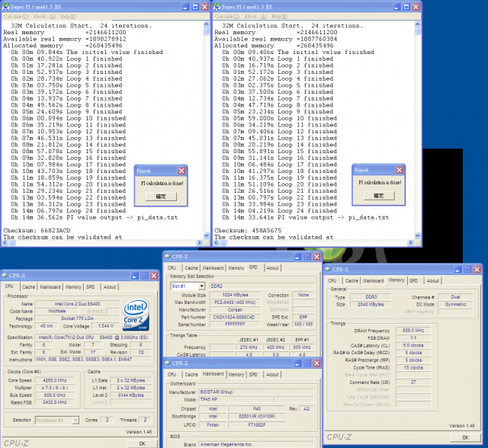Click scroll up arrow in left Super PI

[207, 24]
